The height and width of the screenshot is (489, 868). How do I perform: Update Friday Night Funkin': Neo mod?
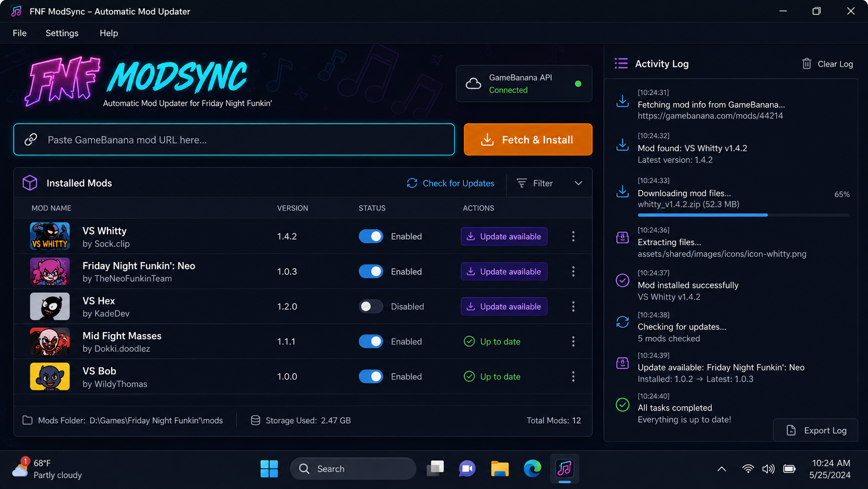point(504,271)
